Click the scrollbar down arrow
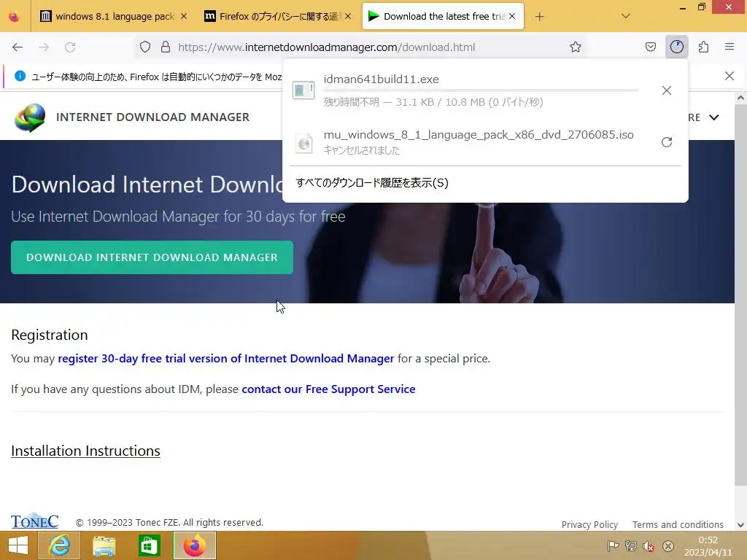The height and width of the screenshot is (560, 747). pyautogui.click(x=740, y=525)
